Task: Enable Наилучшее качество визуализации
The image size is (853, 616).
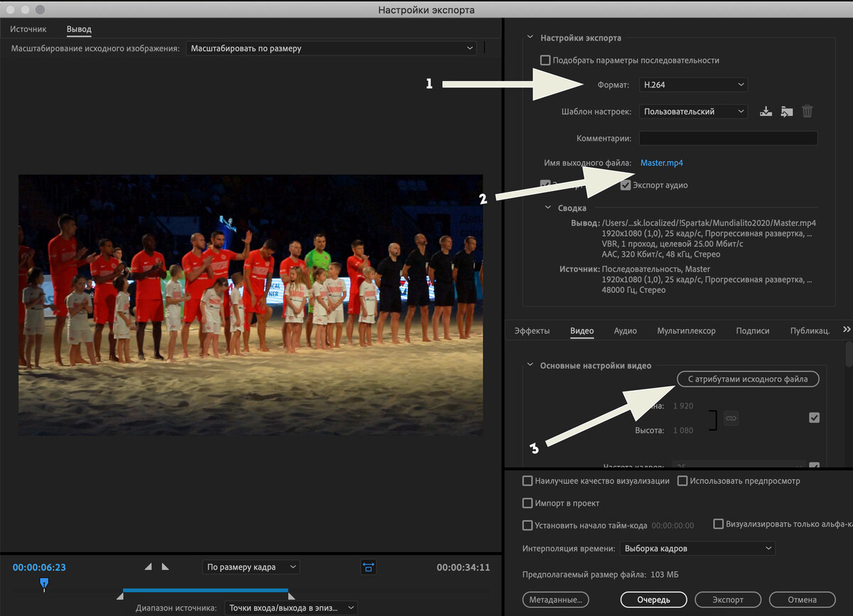Action: click(527, 481)
